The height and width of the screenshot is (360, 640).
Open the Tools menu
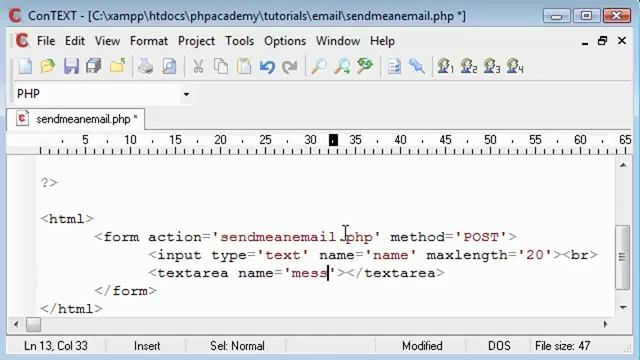point(240,41)
